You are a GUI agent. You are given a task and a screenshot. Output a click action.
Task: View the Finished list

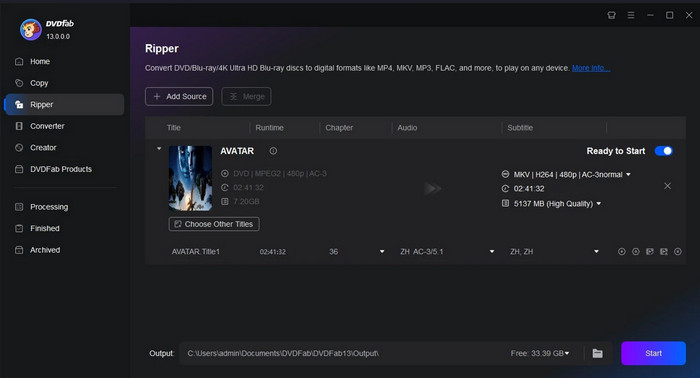[45, 228]
